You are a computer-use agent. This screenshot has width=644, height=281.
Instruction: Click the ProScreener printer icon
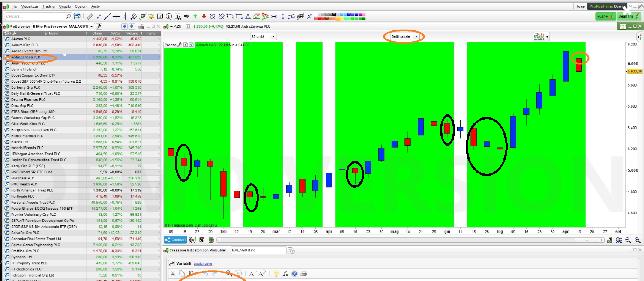[141, 27]
